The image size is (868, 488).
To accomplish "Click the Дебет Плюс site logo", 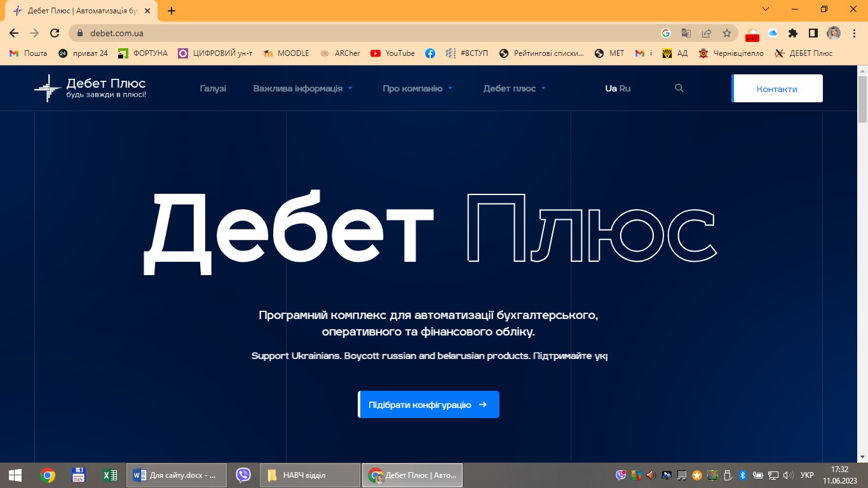I will coord(90,88).
